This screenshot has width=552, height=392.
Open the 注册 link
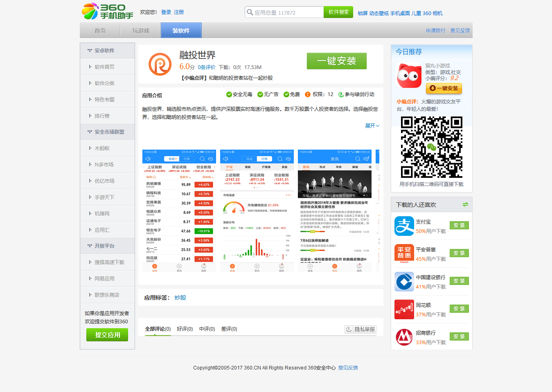tap(179, 12)
